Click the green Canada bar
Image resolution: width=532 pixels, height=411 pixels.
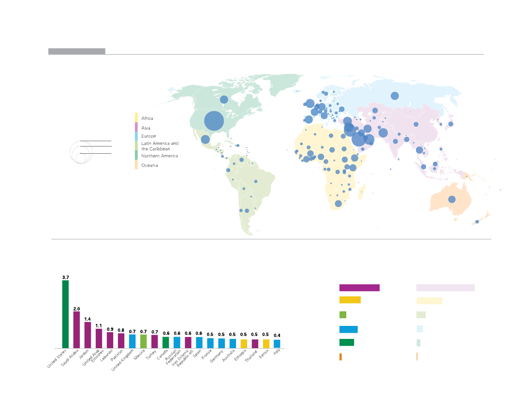[x=165, y=342]
